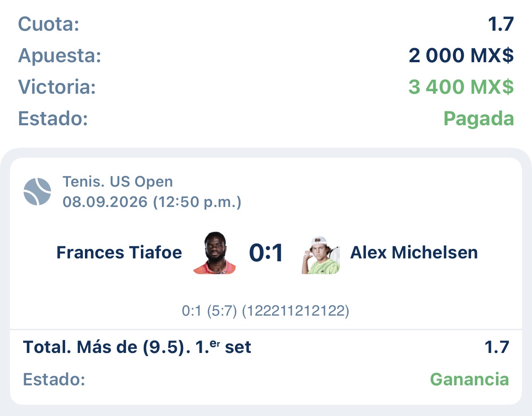The height and width of the screenshot is (416, 532).
Task: Click the tennis ball sport icon
Action: 37,192
